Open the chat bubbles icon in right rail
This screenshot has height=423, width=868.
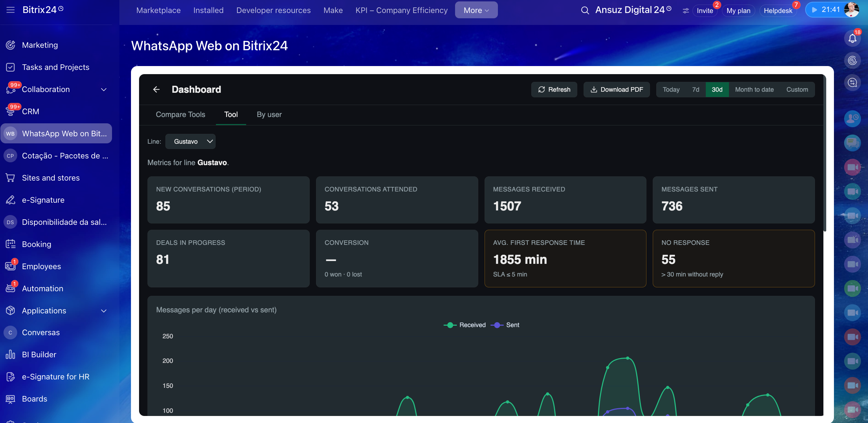pyautogui.click(x=853, y=143)
